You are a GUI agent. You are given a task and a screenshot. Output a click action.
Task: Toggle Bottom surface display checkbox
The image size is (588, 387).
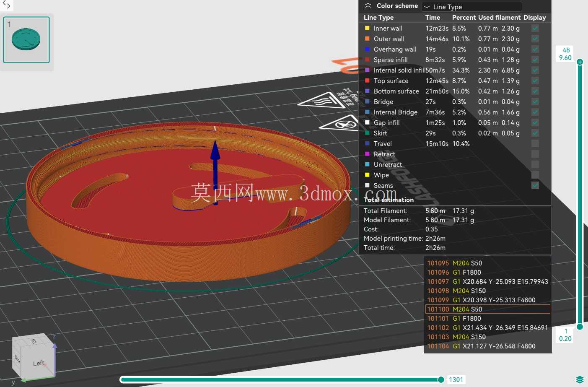point(535,91)
